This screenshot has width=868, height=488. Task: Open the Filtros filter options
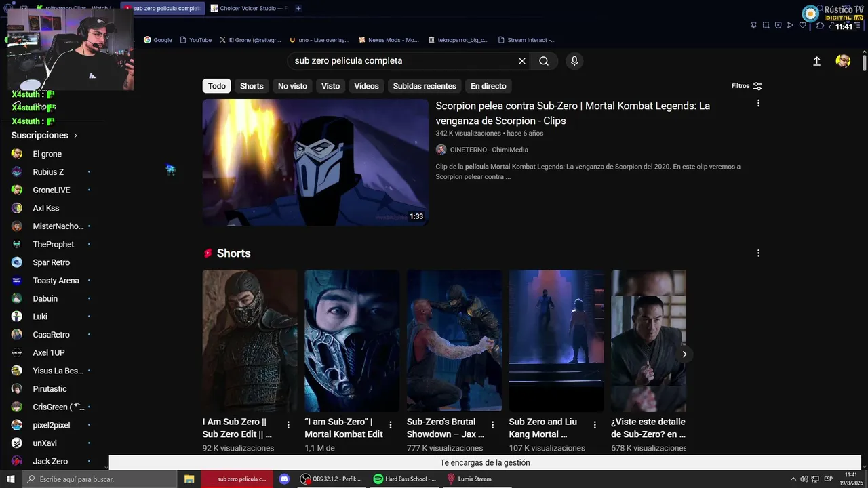(x=747, y=86)
